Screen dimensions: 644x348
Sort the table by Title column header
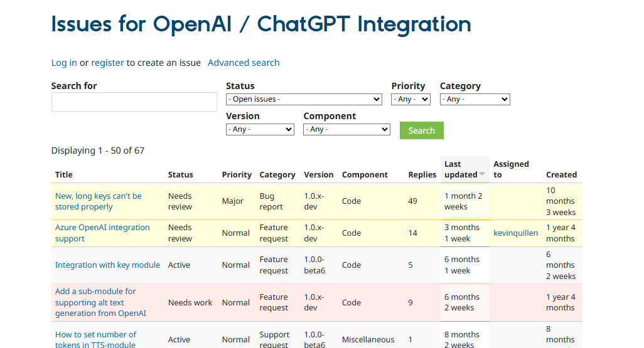(x=63, y=175)
